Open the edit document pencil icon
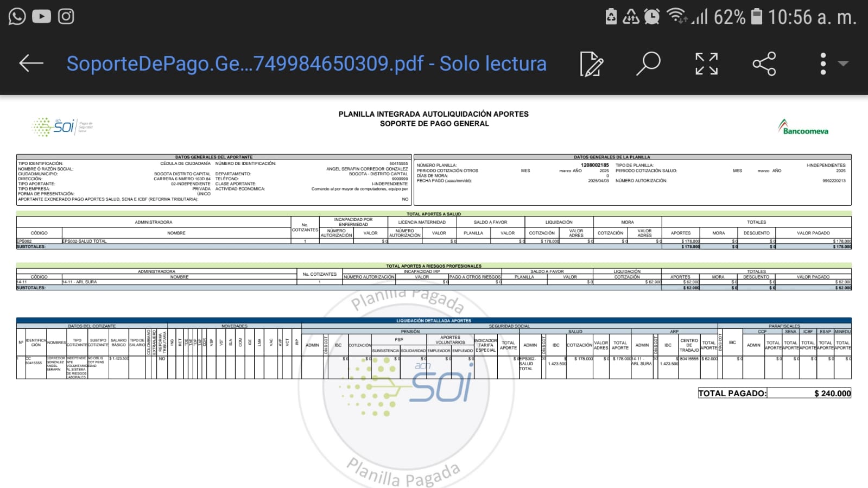Viewport: 868px width, 488px height. [591, 64]
